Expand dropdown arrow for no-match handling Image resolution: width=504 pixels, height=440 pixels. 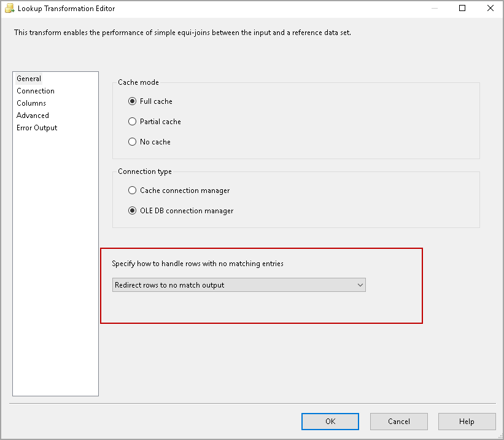360,285
